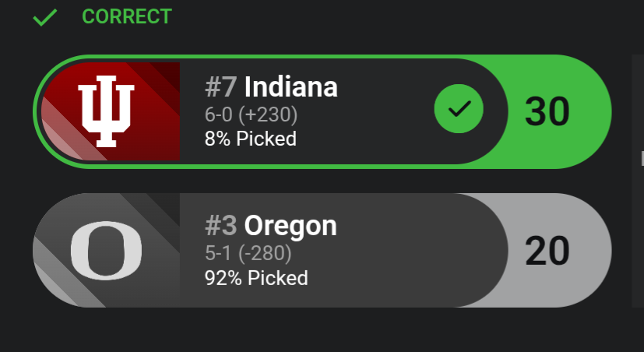Select the Oregon team name

tap(290, 225)
